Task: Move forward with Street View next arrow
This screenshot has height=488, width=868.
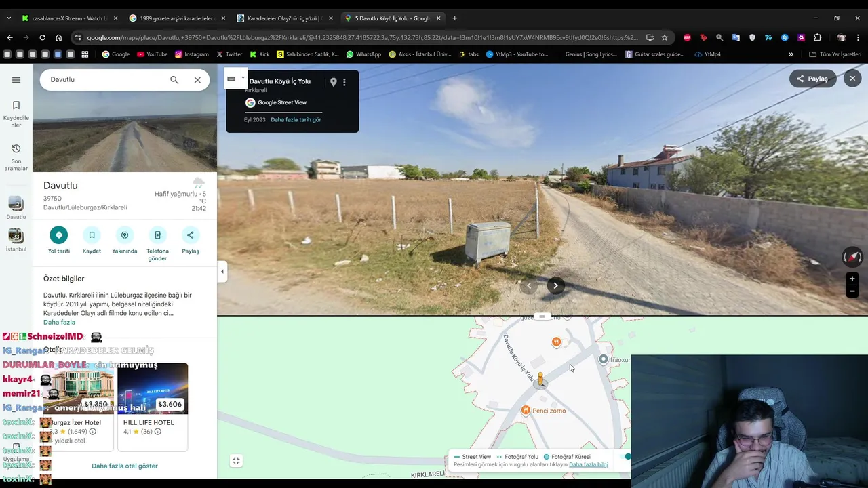Action: (x=555, y=285)
